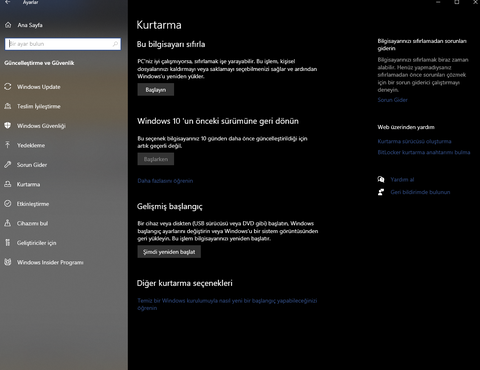Image resolution: width=480 pixels, height=370 pixels.
Task: Click Şimdi yeniden başlat button
Action: (169, 252)
